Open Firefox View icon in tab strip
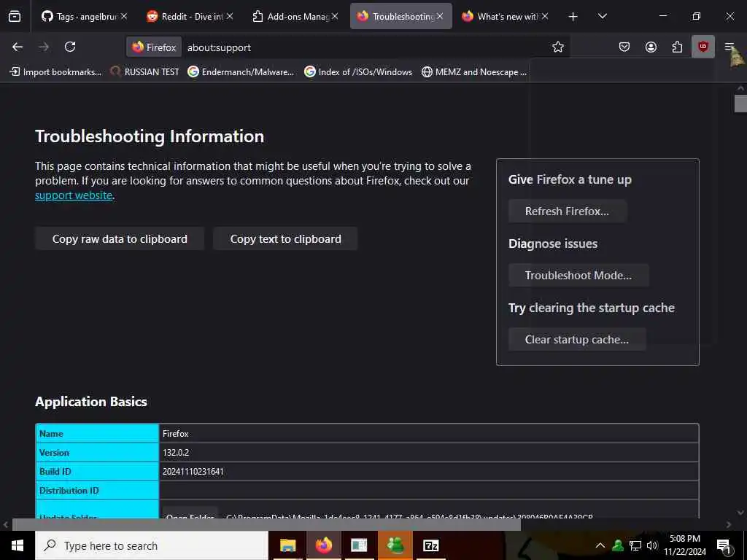The width and height of the screenshot is (747, 560). pyautogui.click(x=15, y=16)
